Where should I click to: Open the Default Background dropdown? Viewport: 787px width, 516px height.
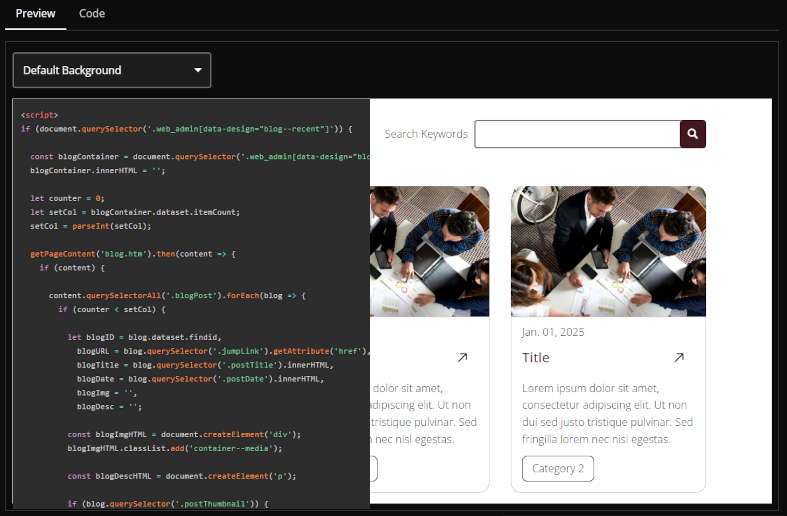pyautogui.click(x=111, y=70)
